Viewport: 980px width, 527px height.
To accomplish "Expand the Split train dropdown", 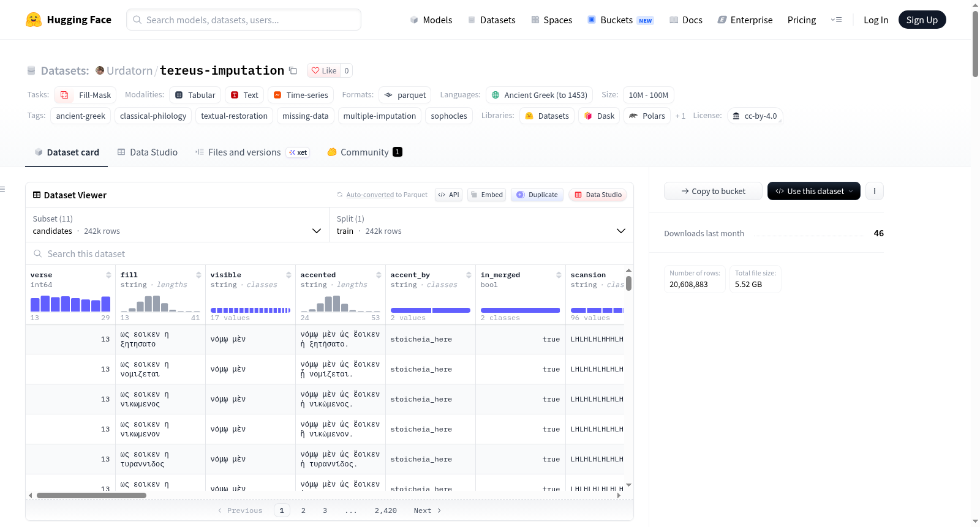I will pyautogui.click(x=481, y=225).
